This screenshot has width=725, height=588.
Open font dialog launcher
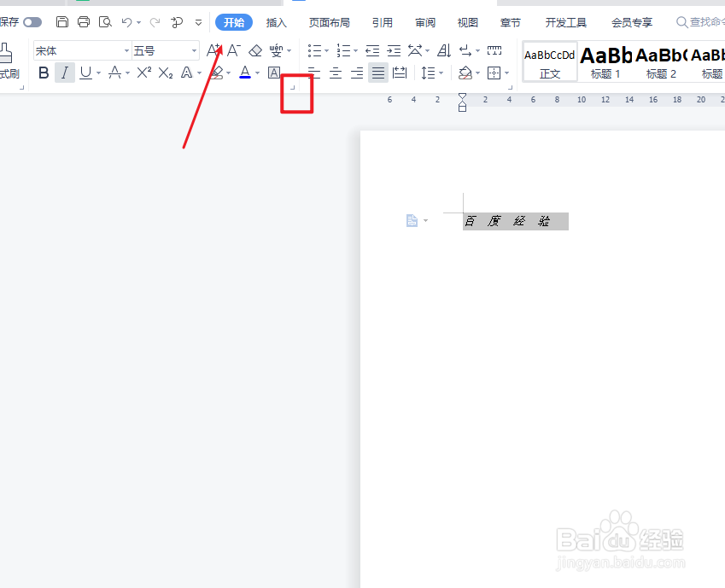(292, 87)
